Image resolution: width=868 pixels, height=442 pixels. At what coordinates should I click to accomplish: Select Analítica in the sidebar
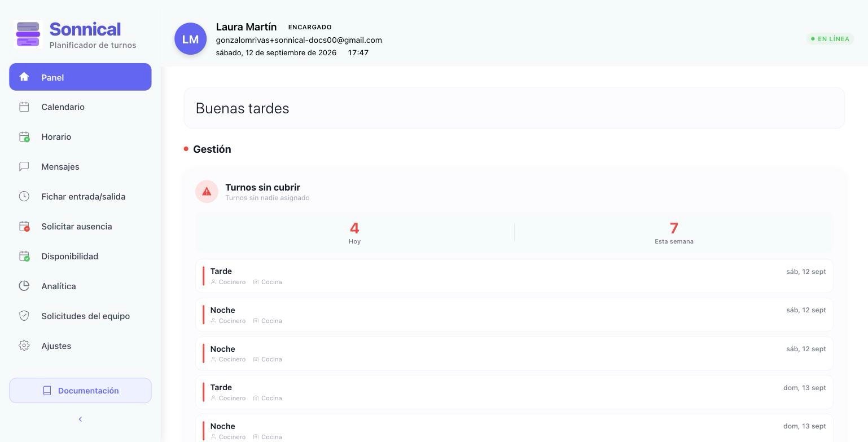(x=80, y=286)
